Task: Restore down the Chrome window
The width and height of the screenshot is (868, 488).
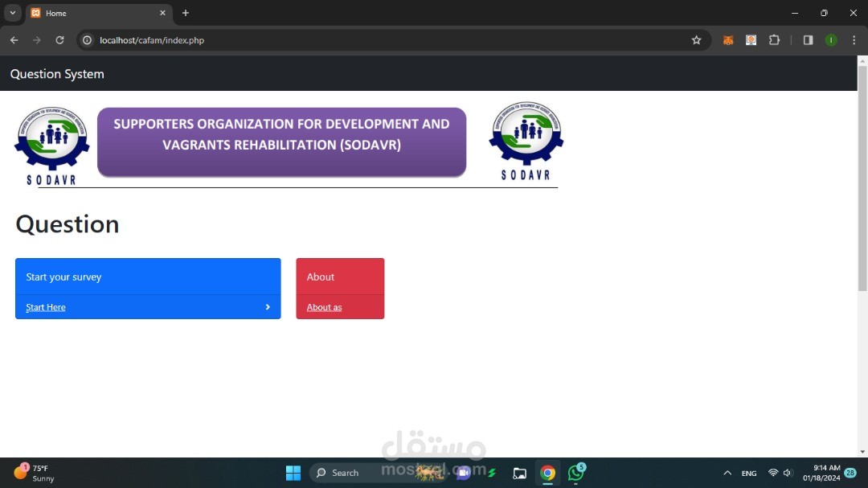Action: click(x=825, y=13)
